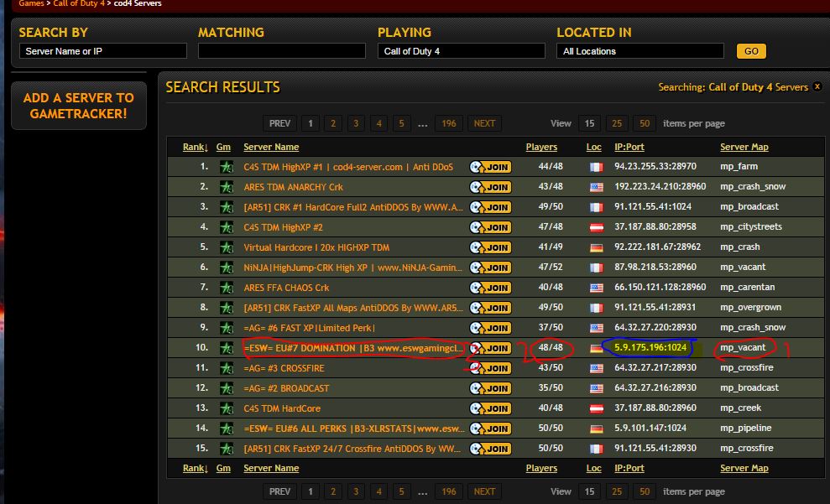Join the C4S TDM HighXP #2 server
Screen dimensions: 830x504
490,227
